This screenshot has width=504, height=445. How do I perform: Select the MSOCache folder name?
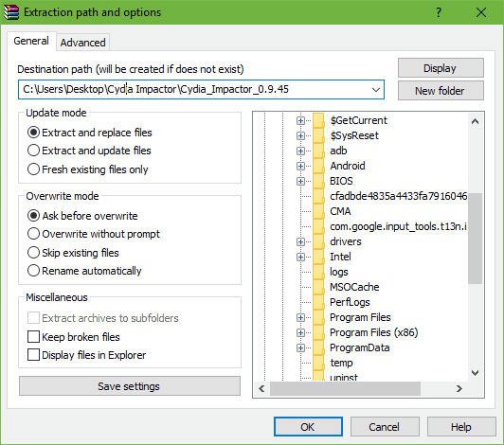(354, 287)
